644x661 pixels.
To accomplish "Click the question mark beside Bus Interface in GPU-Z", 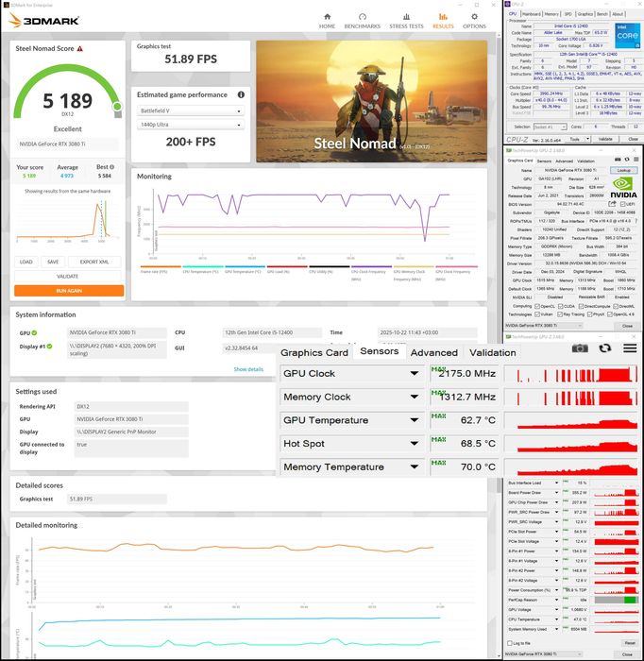I will click(636, 221).
